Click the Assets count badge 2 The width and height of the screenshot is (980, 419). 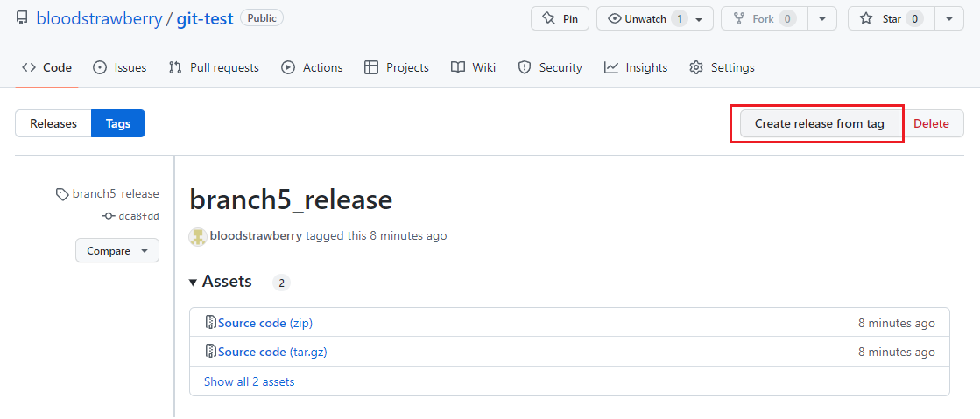[x=281, y=283]
